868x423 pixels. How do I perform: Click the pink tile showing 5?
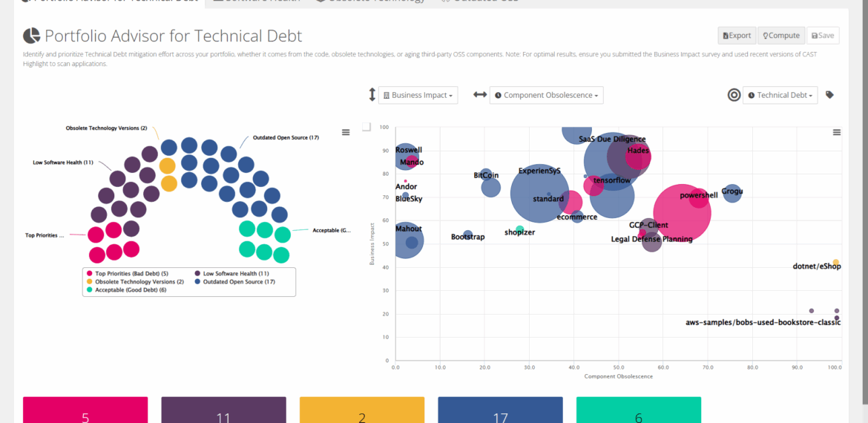[85, 410]
